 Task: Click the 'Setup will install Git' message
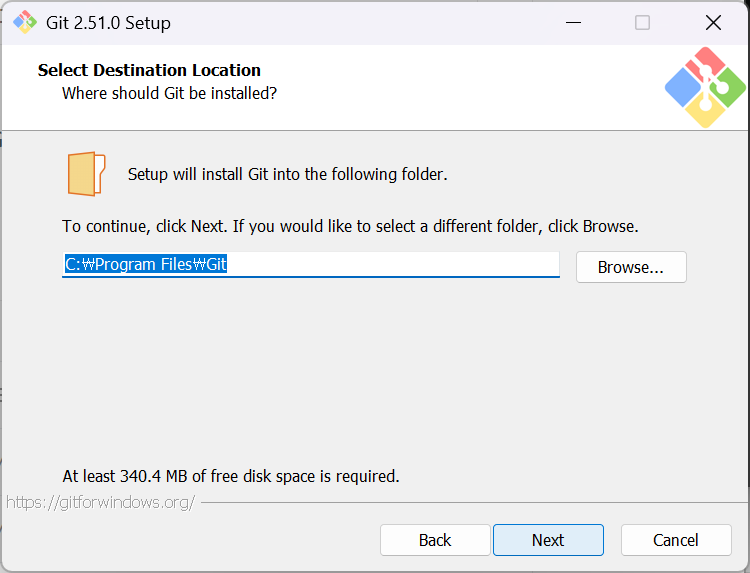(x=287, y=174)
